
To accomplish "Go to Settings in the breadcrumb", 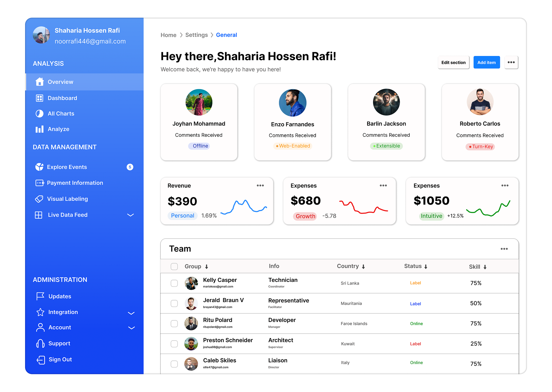I will (196, 35).
